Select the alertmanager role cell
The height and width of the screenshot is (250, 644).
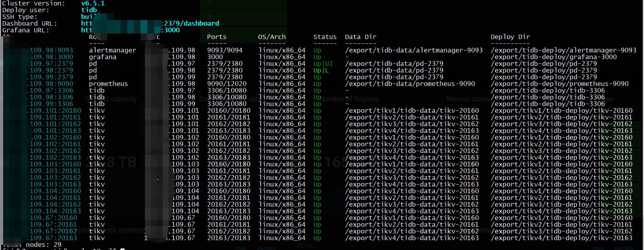(x=112, y=50)
